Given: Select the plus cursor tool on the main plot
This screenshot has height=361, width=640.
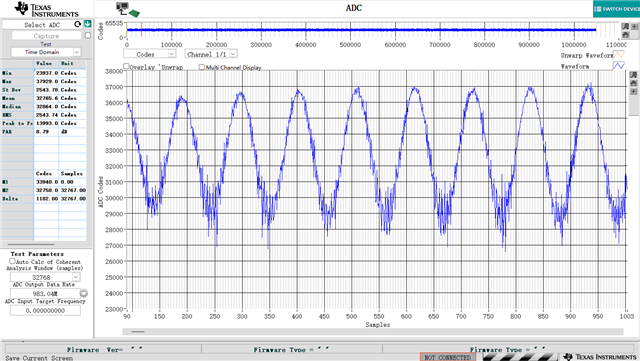Looking at the screenshot, I should (633, 91).
